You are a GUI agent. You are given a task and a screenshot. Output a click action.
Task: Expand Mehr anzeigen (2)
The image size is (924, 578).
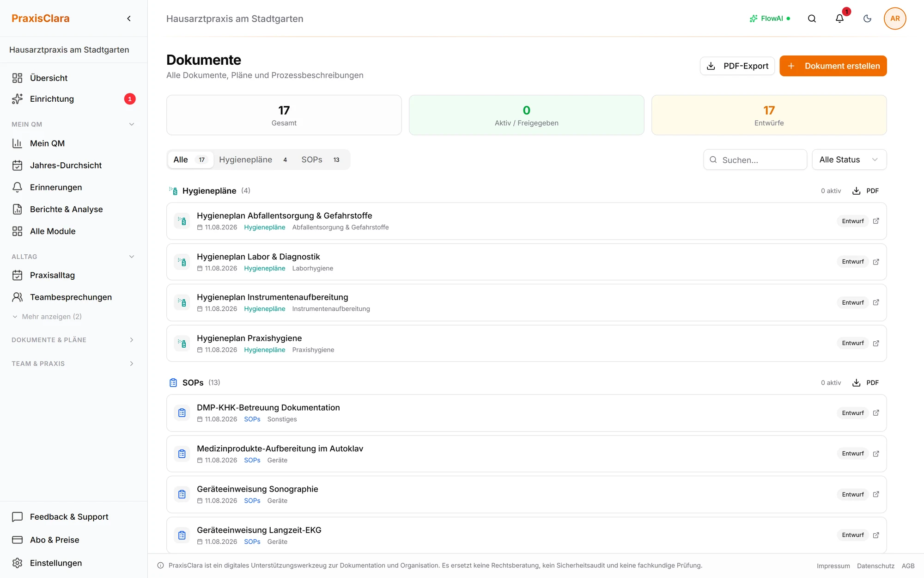tap(47, 317)
